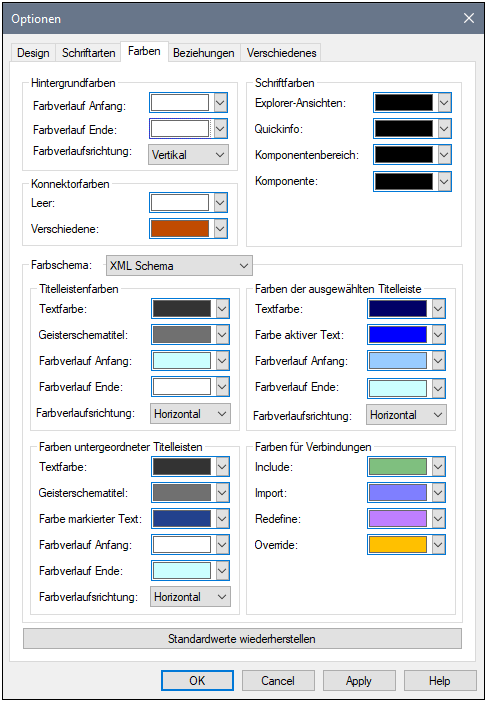
Task: Click the Apply button
Action: pos(359,681)
